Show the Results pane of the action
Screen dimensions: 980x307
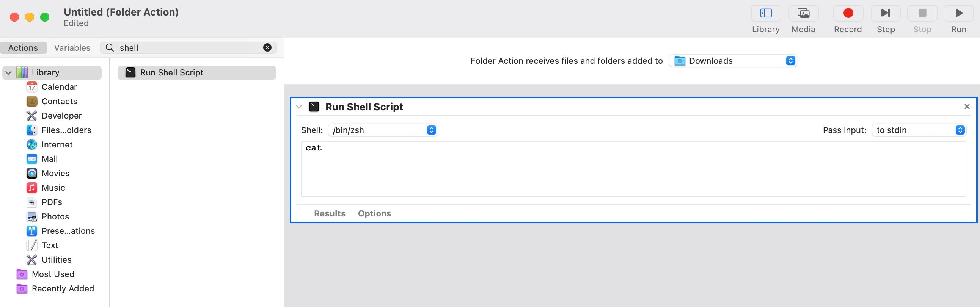(330, 213)
